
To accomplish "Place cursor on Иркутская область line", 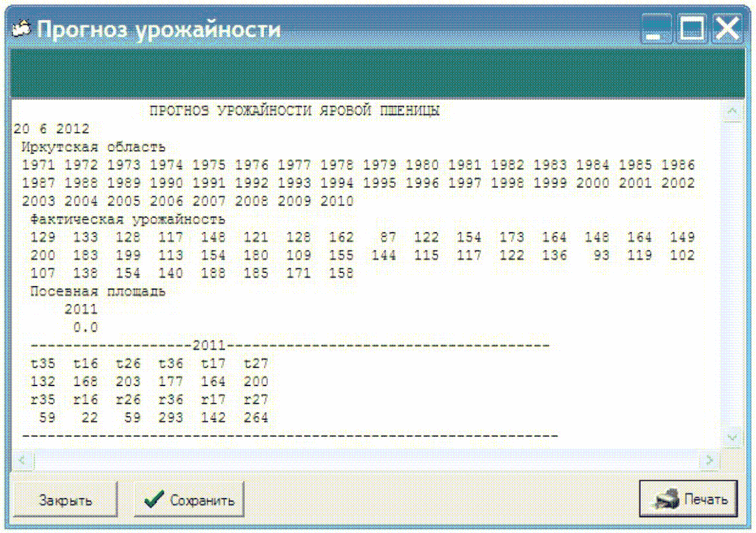I will (94, 147).
